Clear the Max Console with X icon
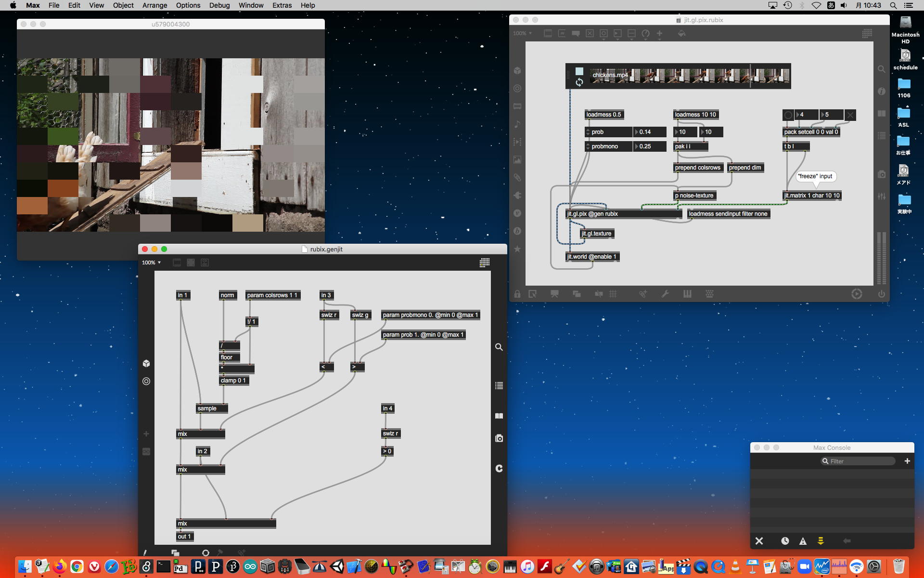Image resolution: width=924 pixels, height=578 pixels. coord(759,541)
